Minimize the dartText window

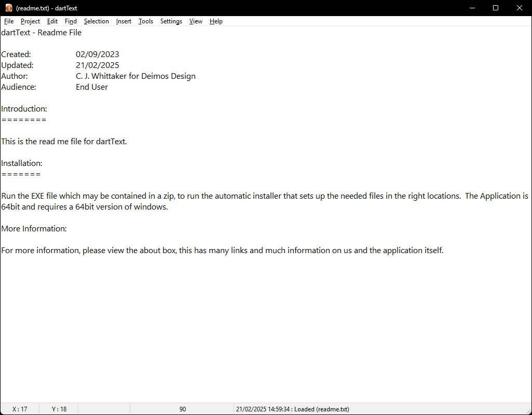click(x=472, y=8)
